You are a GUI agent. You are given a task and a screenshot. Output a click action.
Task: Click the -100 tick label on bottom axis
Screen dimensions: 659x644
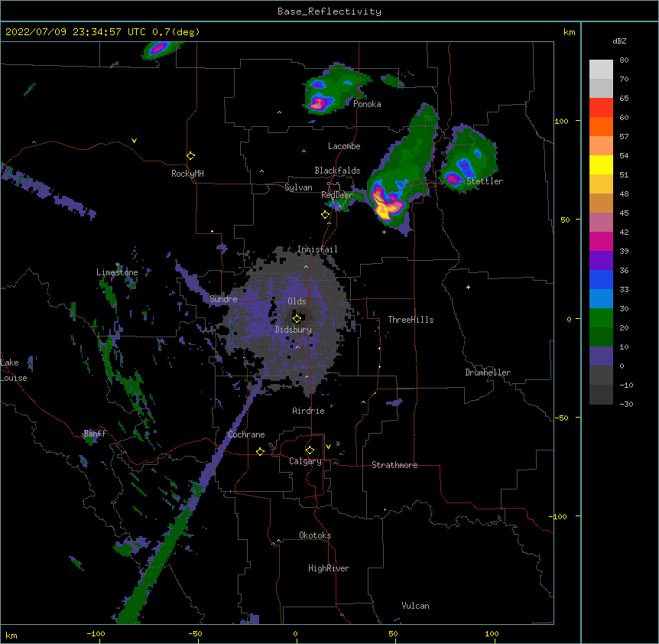(96, 633)
